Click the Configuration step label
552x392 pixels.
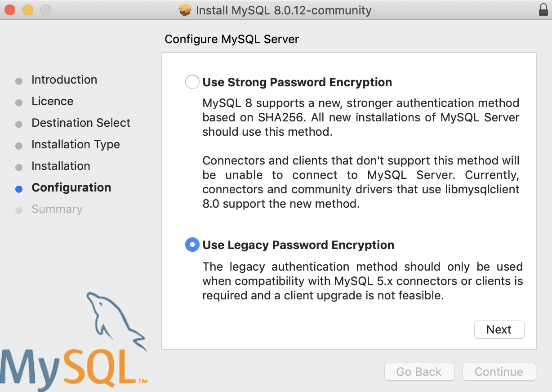coord(71,187)
